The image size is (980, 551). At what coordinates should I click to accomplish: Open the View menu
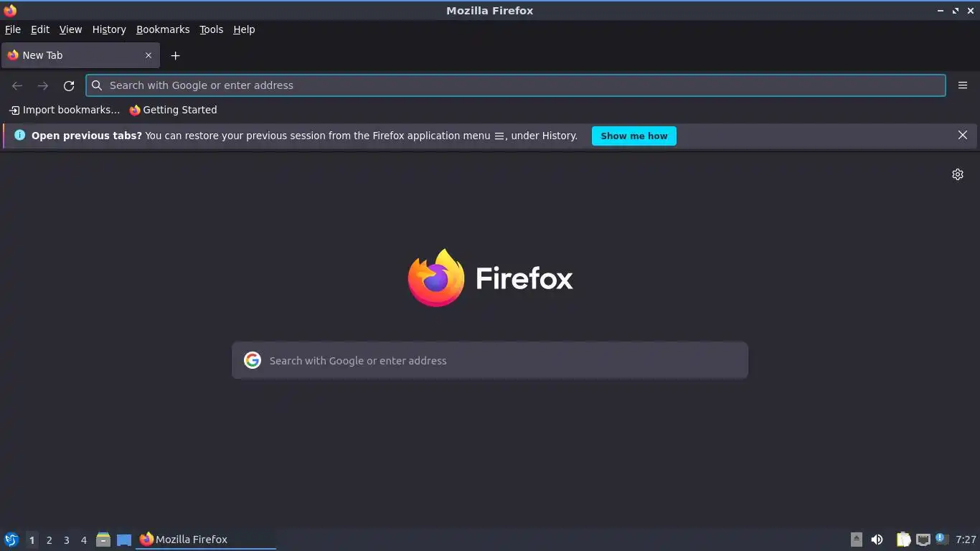point(70,29)
